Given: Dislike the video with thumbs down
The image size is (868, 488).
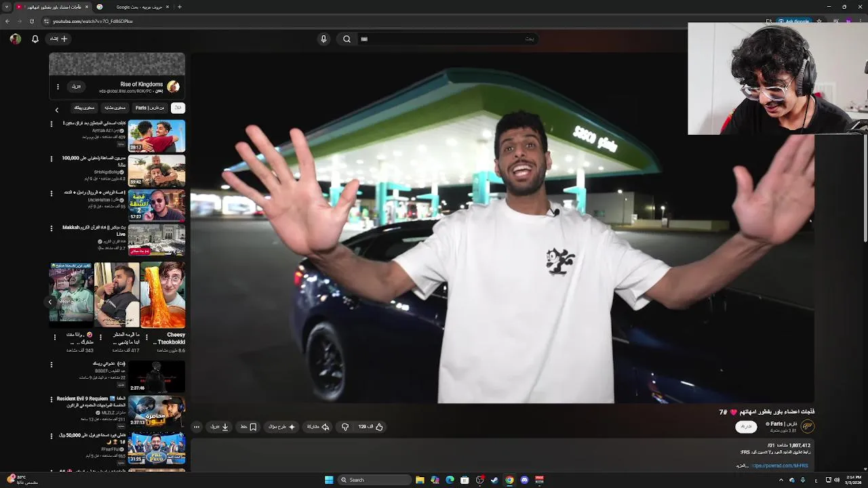Looking at the screenshot, I should tap(345, 427).
